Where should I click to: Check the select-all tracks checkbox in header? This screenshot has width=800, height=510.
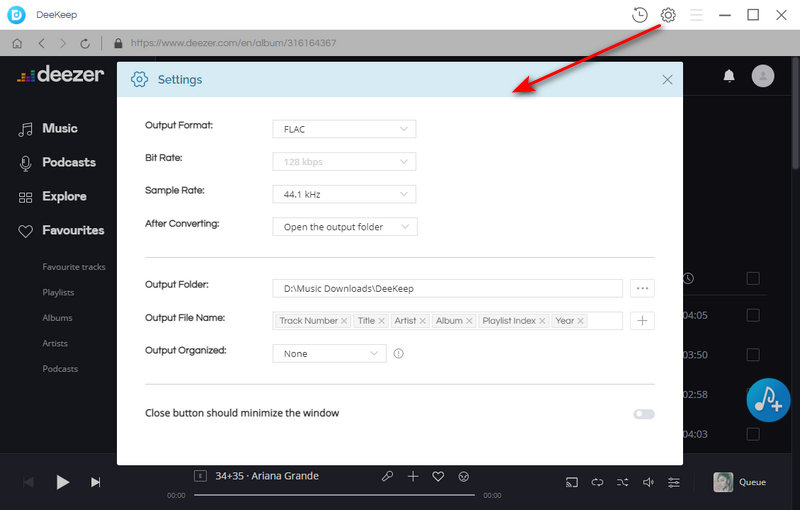pos(753,278)
